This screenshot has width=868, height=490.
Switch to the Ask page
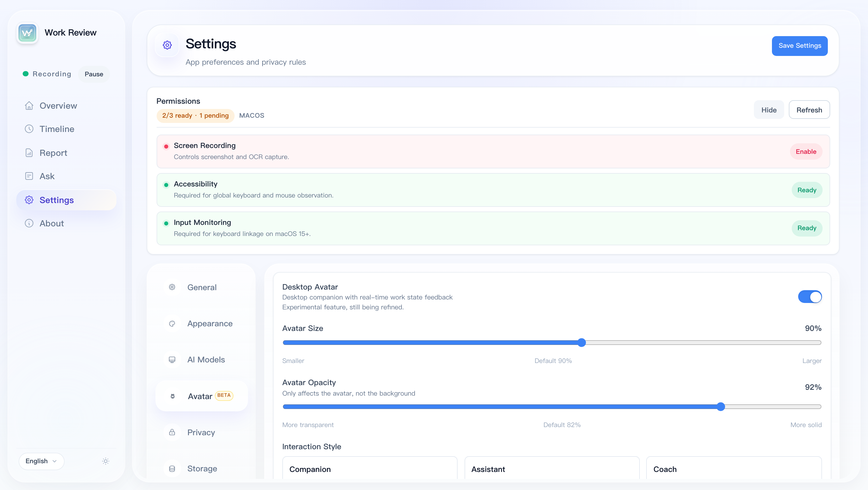point(66,176)
